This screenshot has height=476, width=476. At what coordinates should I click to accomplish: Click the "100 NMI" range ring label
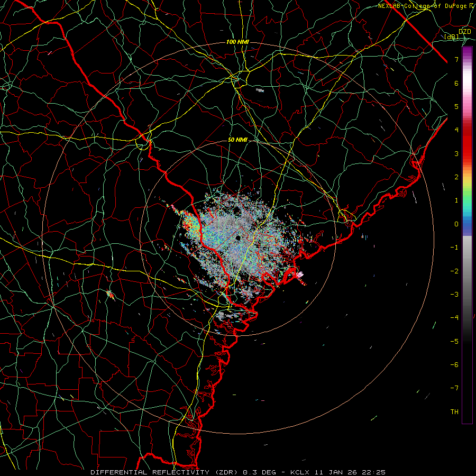[237, 42]
